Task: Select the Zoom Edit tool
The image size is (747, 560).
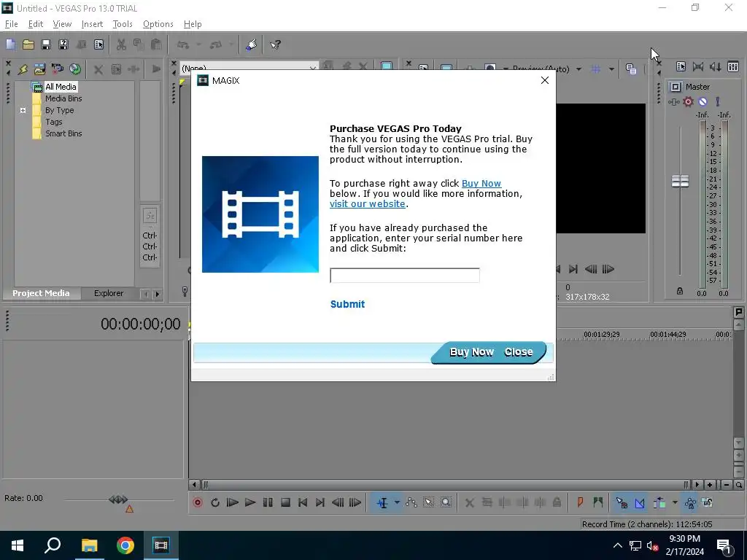Action: [x=446, y=502]
